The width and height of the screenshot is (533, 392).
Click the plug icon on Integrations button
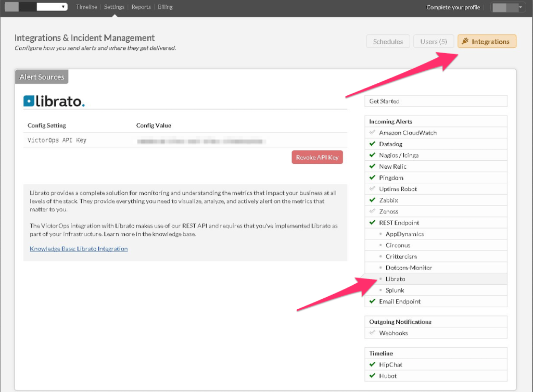(465, 42)
